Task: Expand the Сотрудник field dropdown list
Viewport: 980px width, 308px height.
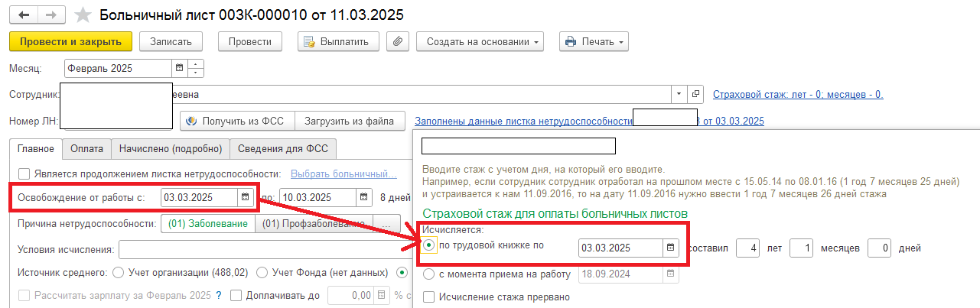Action: click(x=679, y=94)
